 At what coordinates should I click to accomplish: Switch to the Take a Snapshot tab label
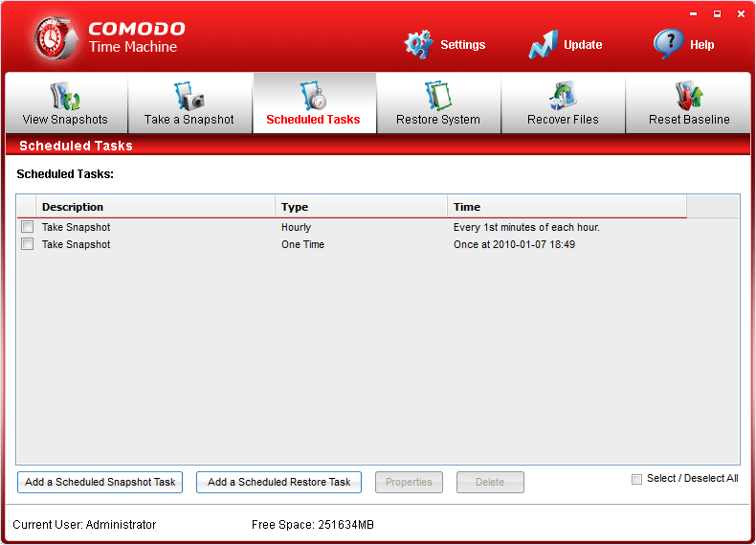coord(189,119)
